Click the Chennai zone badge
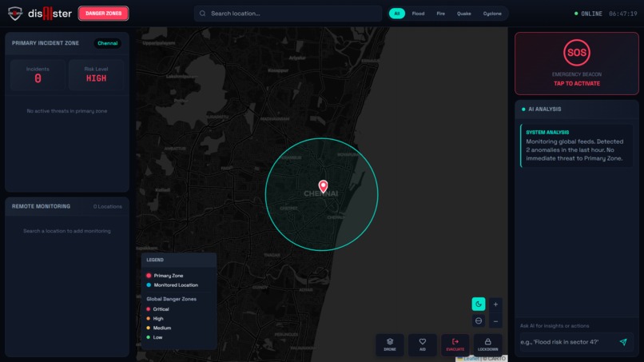 [x=108, y=43]
